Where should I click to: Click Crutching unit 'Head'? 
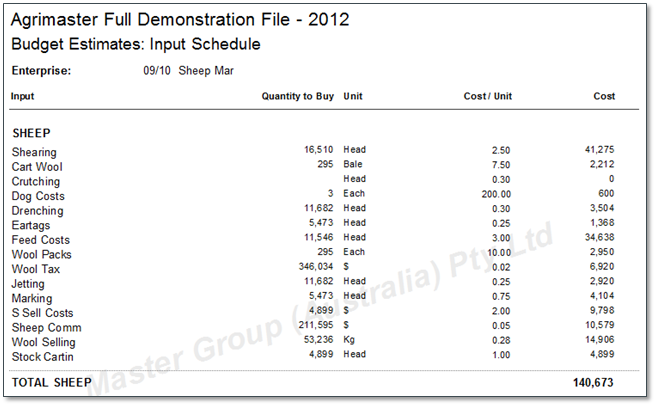click(354, 179)
